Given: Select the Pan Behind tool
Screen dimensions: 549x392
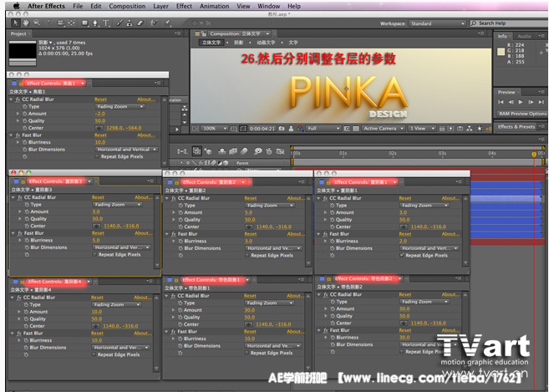Looking at the screenshot, I should point(71,23).
